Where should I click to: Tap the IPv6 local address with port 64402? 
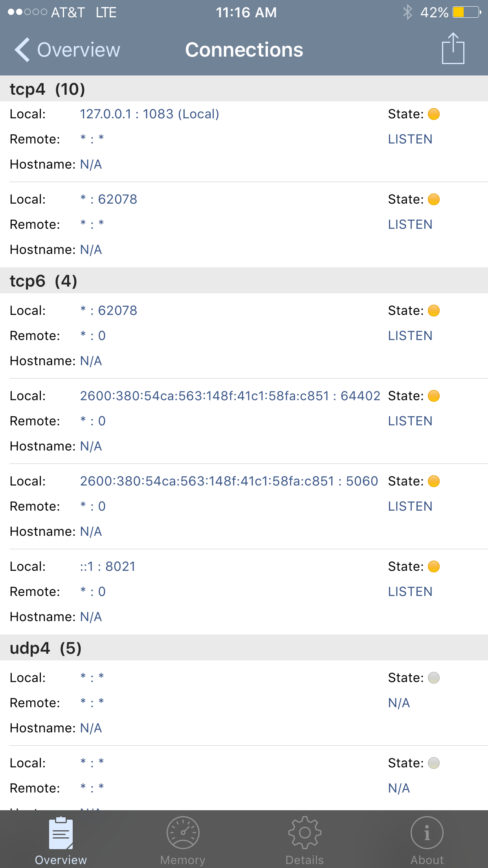click(x=230, y=396)
